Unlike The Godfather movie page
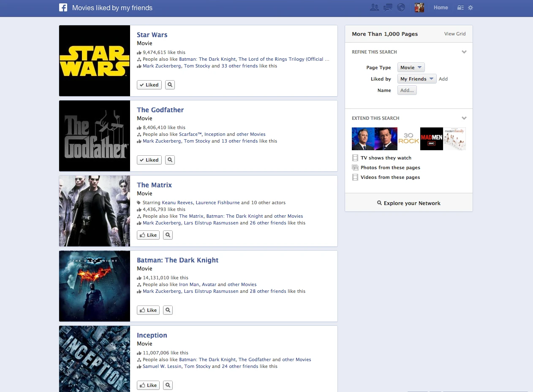 149,160
